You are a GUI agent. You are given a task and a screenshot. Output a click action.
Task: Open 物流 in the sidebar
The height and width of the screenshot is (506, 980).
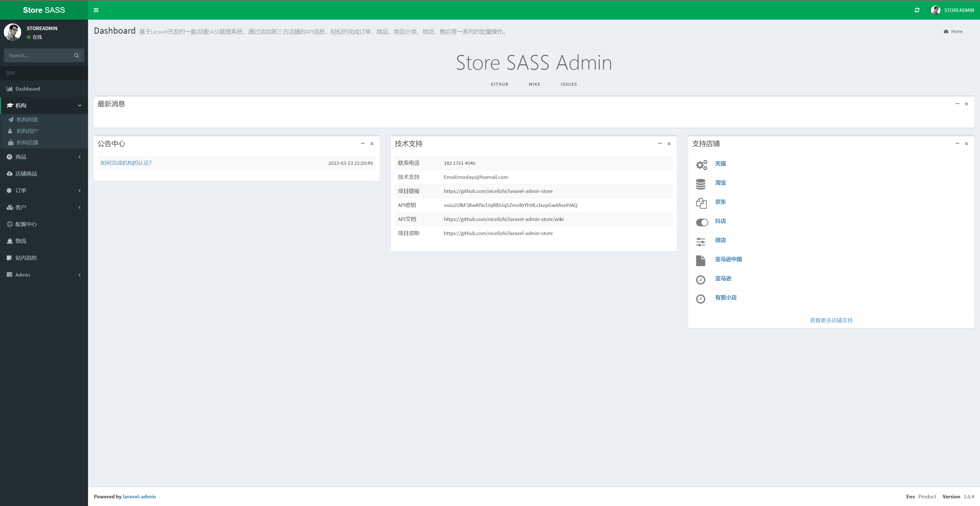[44, 241]
